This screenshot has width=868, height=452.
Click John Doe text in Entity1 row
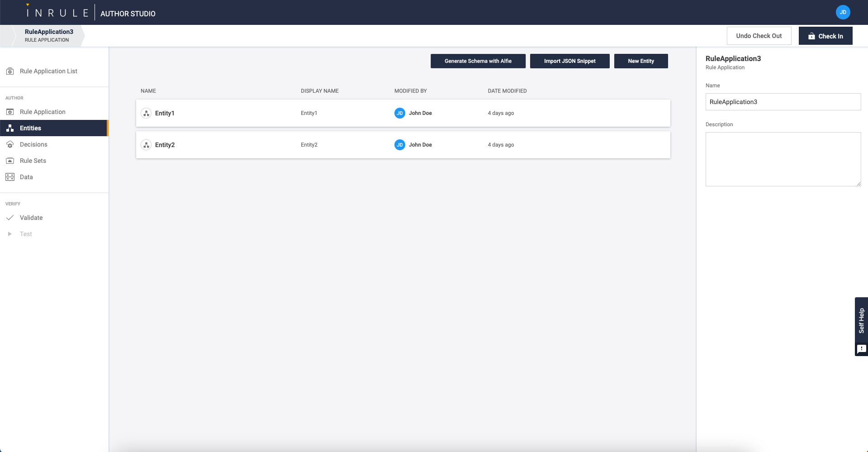[x=420, y=113]
